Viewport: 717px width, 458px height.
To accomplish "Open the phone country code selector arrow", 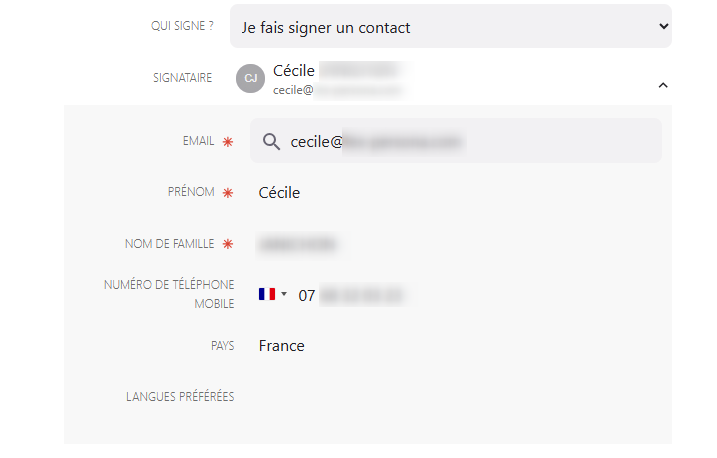I will pyautogui.click(x=284, y=295).
